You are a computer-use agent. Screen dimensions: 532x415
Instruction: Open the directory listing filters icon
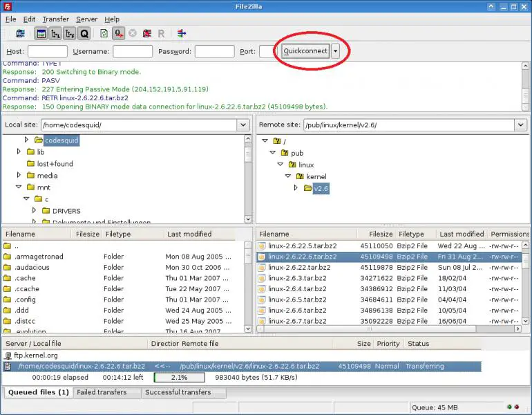click(x=182, y=33)
